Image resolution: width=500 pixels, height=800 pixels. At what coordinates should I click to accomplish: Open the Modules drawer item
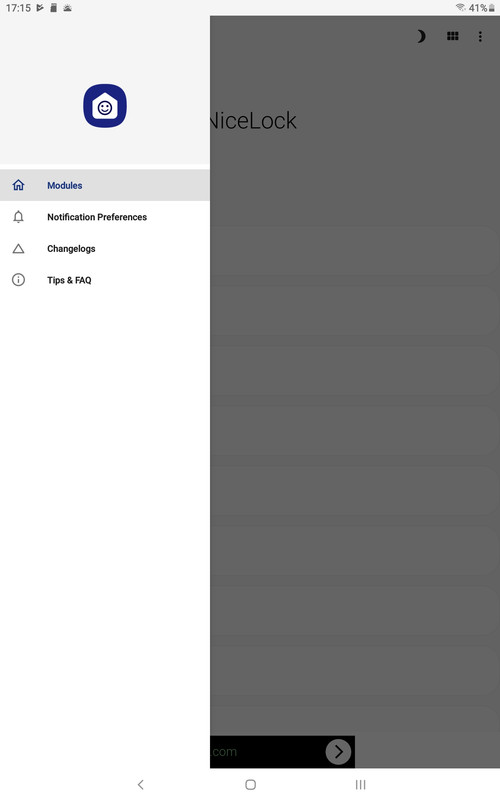[105, 185]
